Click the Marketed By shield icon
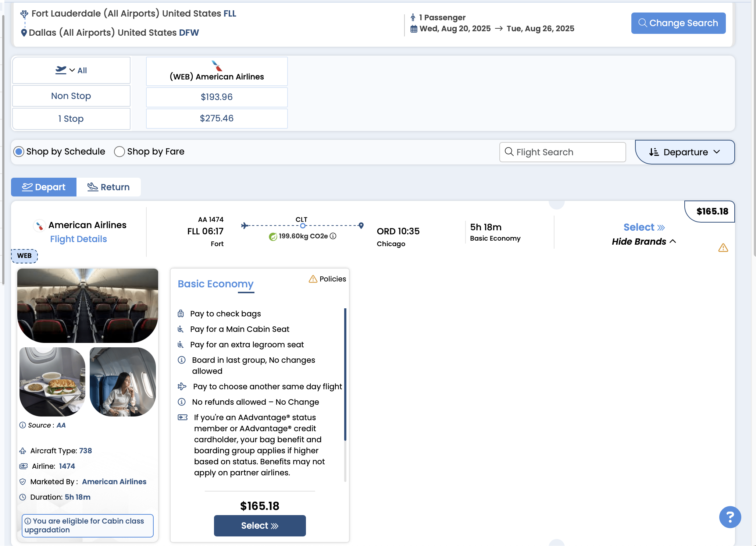Screen dimensions: 756x546 pyautogui.click(x=23, y=482)
